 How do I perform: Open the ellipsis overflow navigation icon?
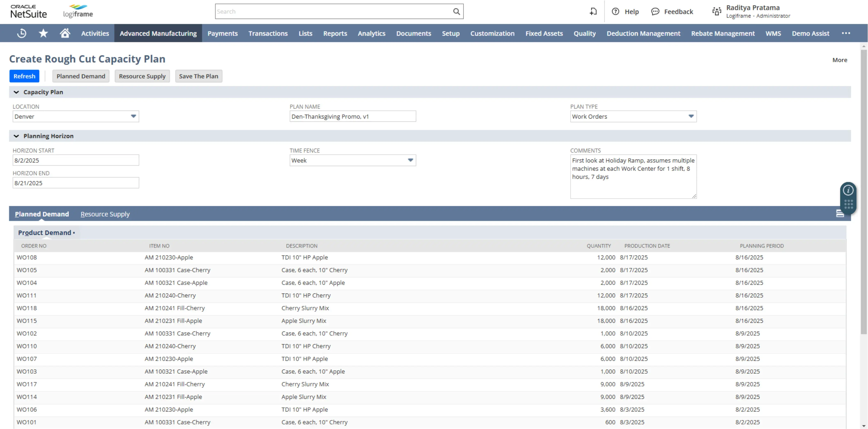pos(846,33)
